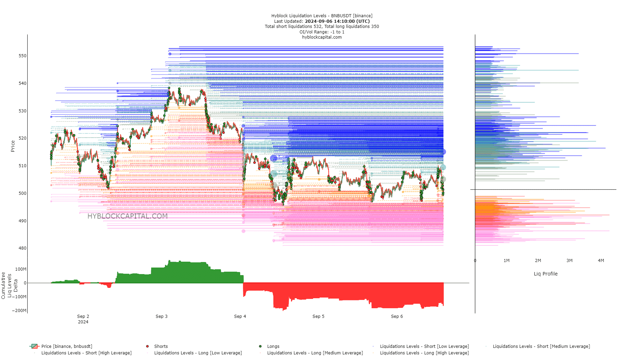Click the 490 price axis tick

pyautogui.click(x=22, y=221)
